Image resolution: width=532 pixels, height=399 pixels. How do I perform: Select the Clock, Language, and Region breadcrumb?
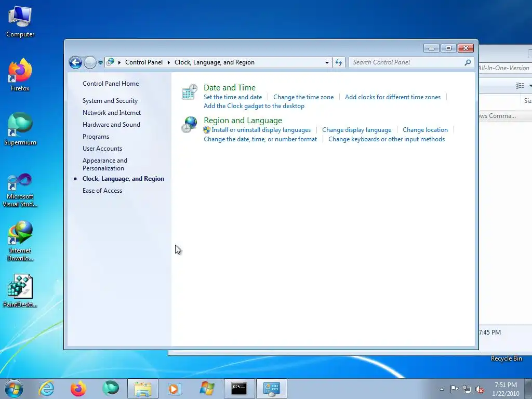215,62
